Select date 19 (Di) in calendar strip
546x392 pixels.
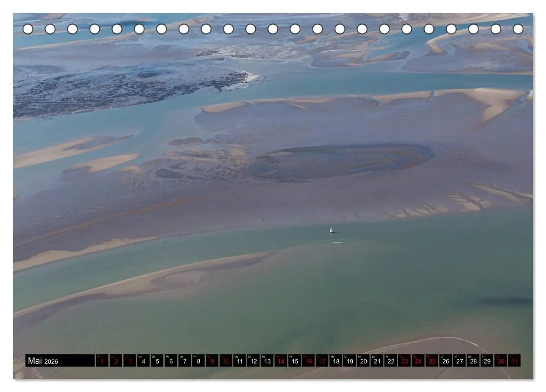350,361
